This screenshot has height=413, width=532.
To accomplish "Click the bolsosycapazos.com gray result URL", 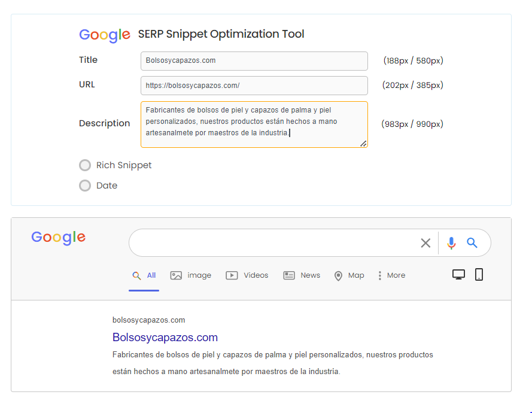I will [148, 320].
